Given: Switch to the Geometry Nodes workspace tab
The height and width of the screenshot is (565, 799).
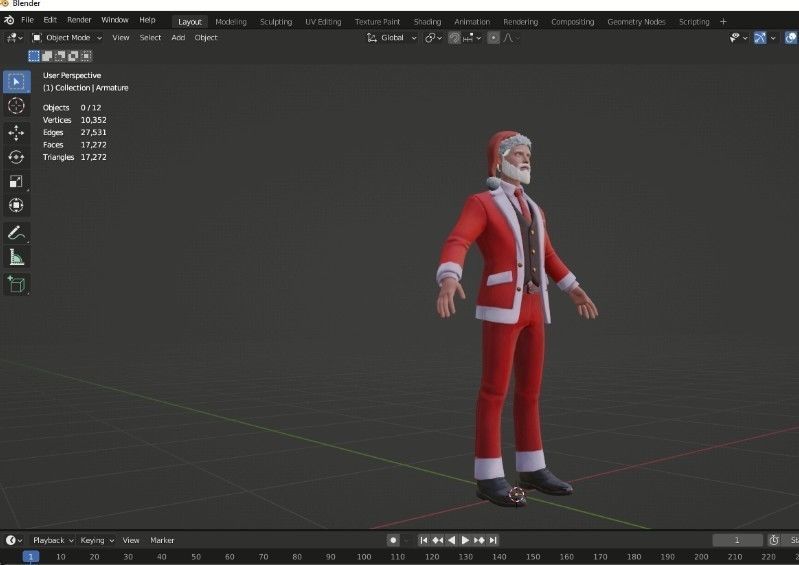Looking at the screenshot, I should pos(636,22).
